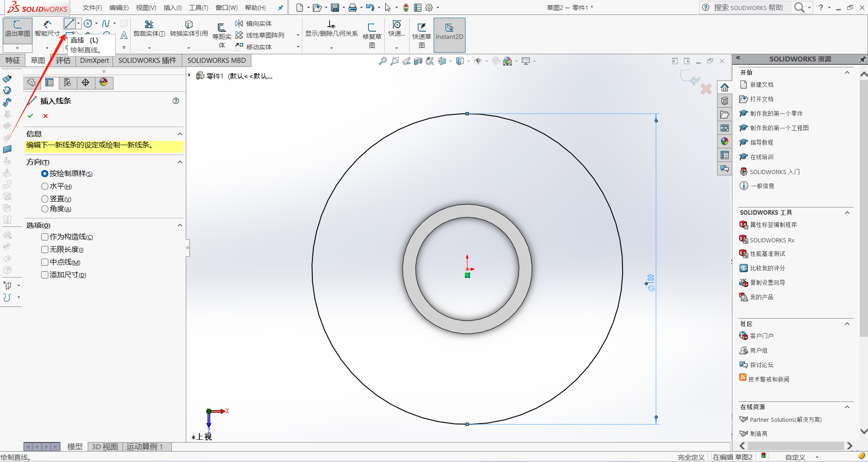Select the Smart Dimension (智能尺寸) tool

[47, 28]
